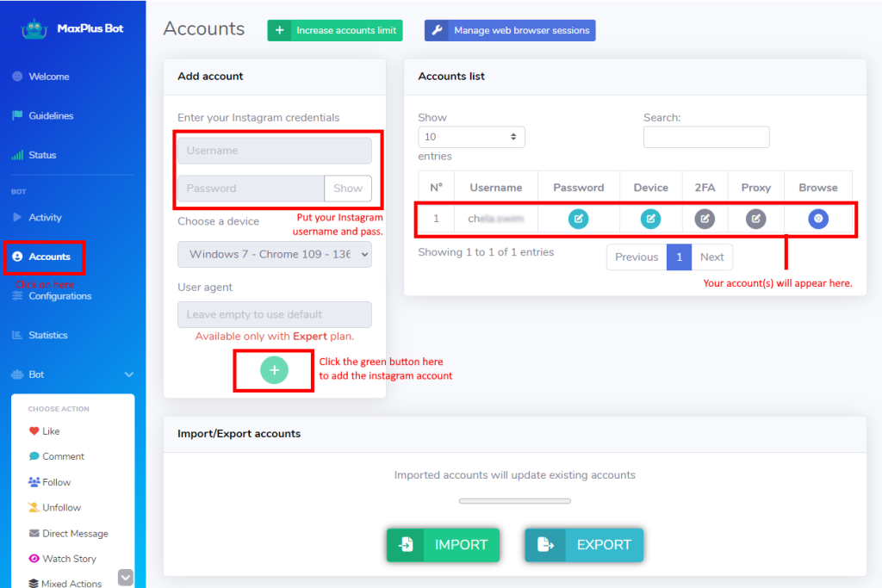Screen dimensions: 882x588
Task: Focus the Username input field
Action: tap(275, 151)
